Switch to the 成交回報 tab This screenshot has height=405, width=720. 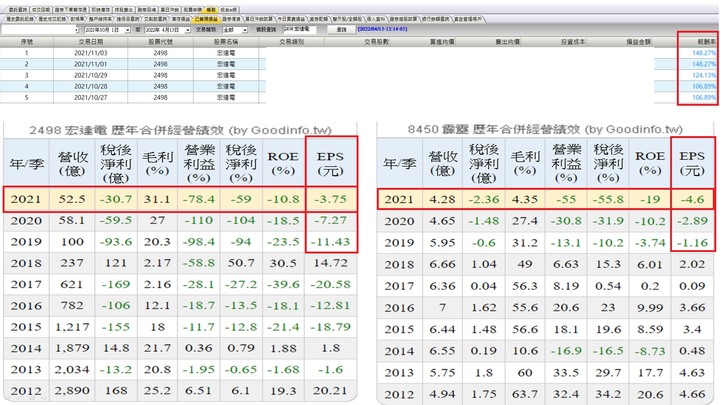point(41,10)
